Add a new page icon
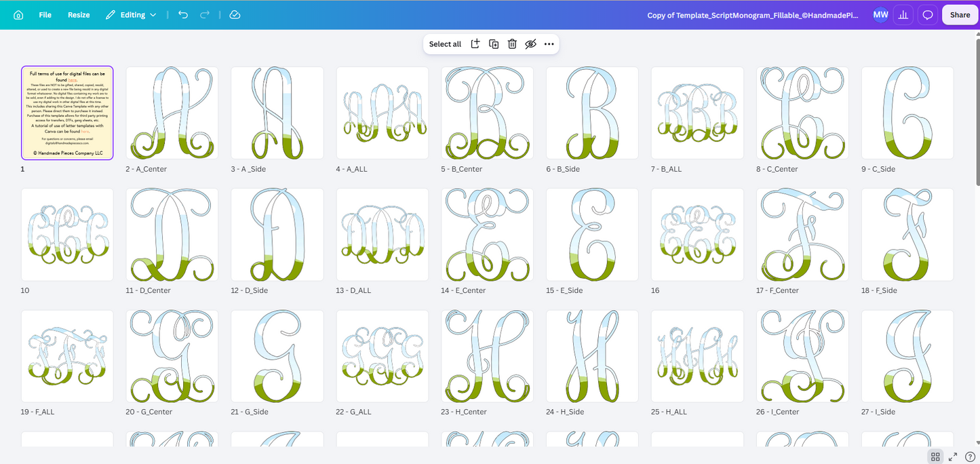 click(475, 44)
